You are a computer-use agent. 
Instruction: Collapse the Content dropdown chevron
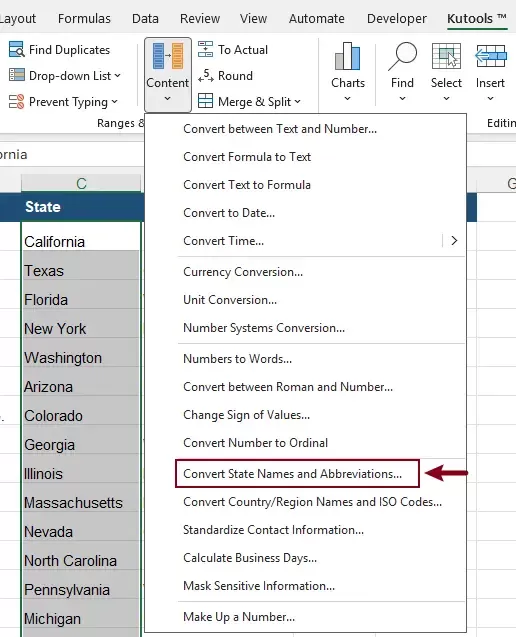pyautogui.click(x=167, y=98)
